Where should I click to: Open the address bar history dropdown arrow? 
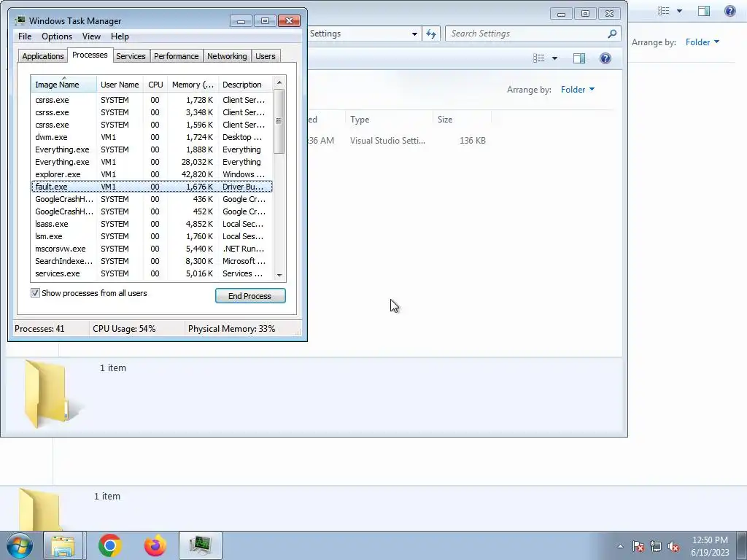point(414,34)
